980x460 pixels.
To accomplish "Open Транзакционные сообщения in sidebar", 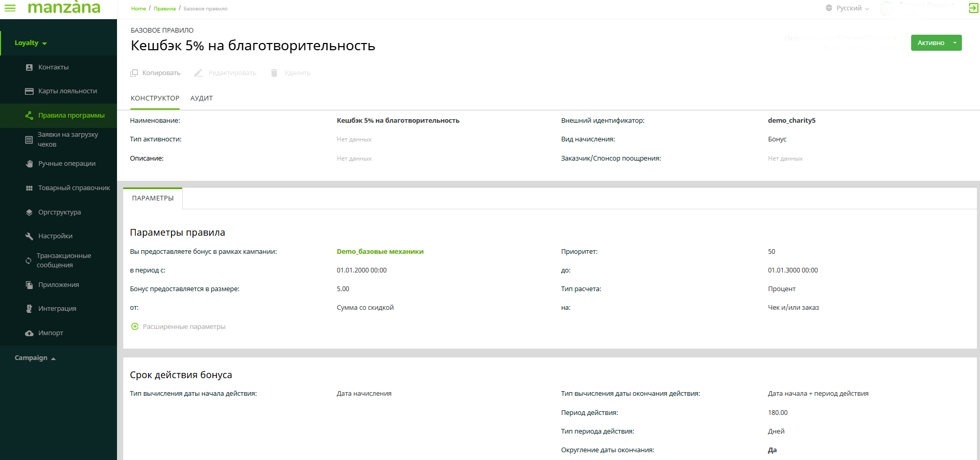I will (x=64, y=260).
